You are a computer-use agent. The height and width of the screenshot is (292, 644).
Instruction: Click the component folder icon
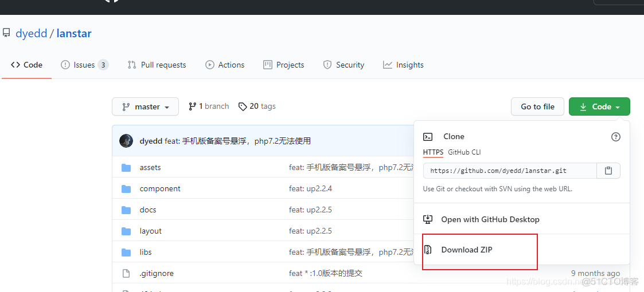(x=126, y=189)
